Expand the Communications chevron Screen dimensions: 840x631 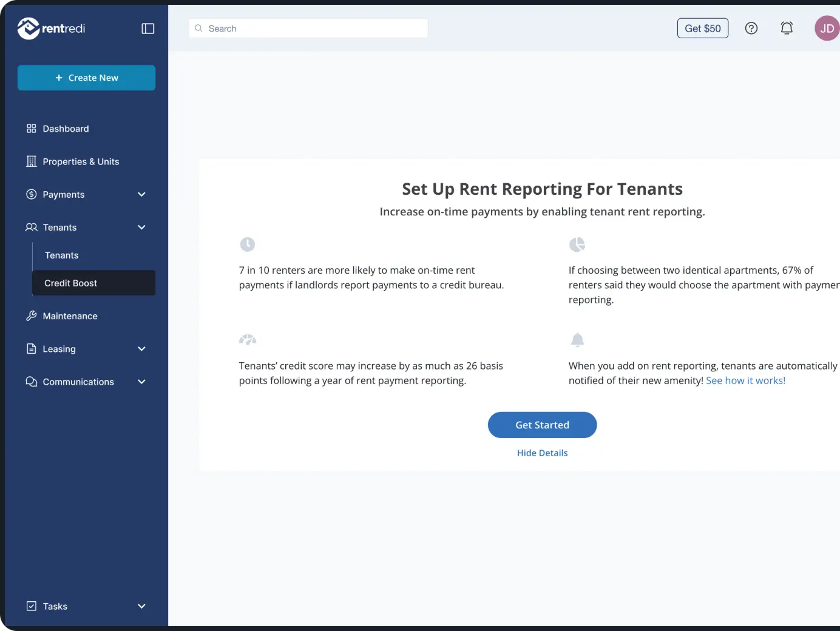(141, 382)
